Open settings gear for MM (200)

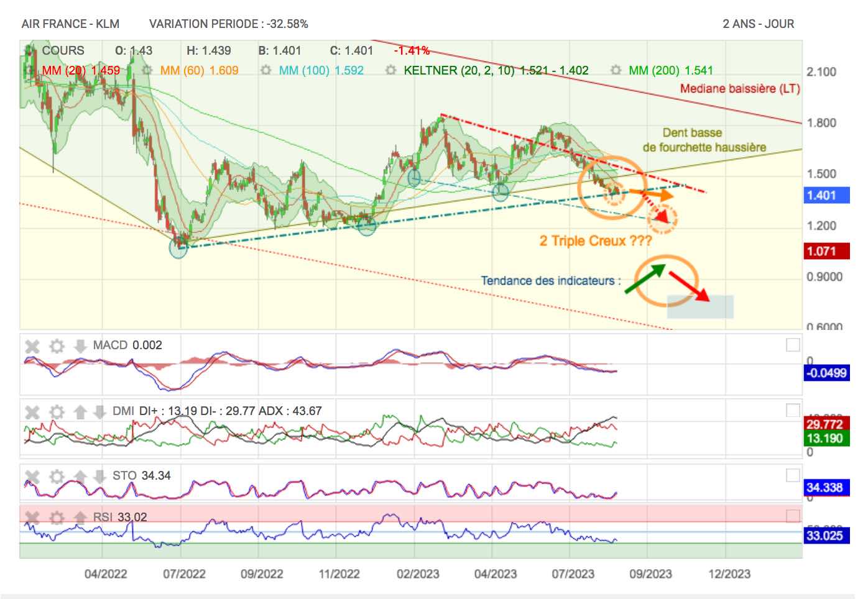click(x=616, y=70)
